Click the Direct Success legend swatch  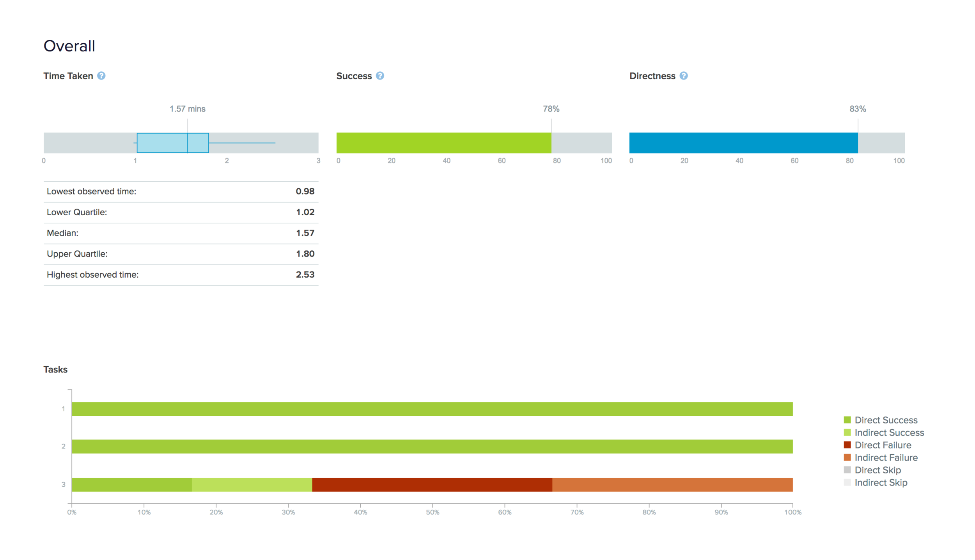click(847, 420)
